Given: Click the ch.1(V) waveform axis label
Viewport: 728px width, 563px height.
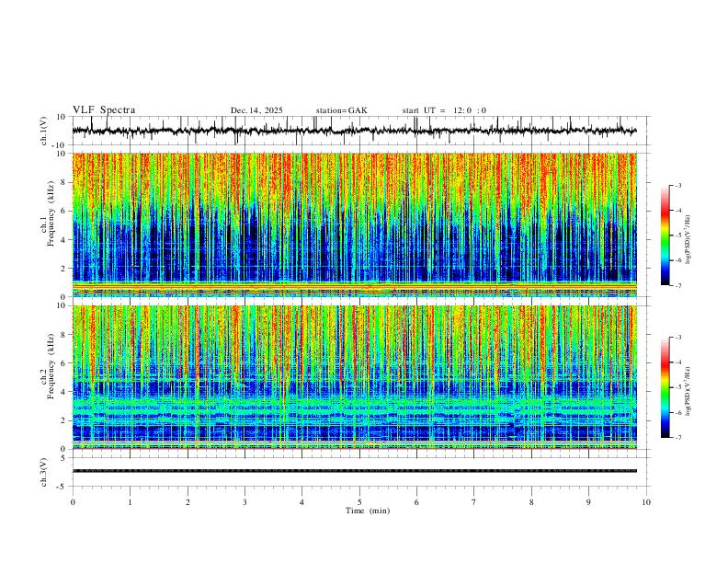Looking at the screenshot, I should (x=44, y=131).
